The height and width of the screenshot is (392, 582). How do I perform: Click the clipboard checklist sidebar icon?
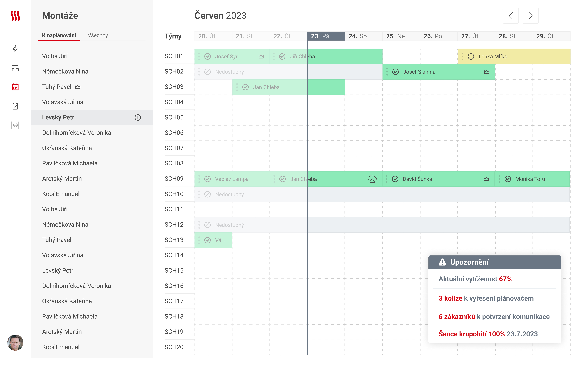15,106
